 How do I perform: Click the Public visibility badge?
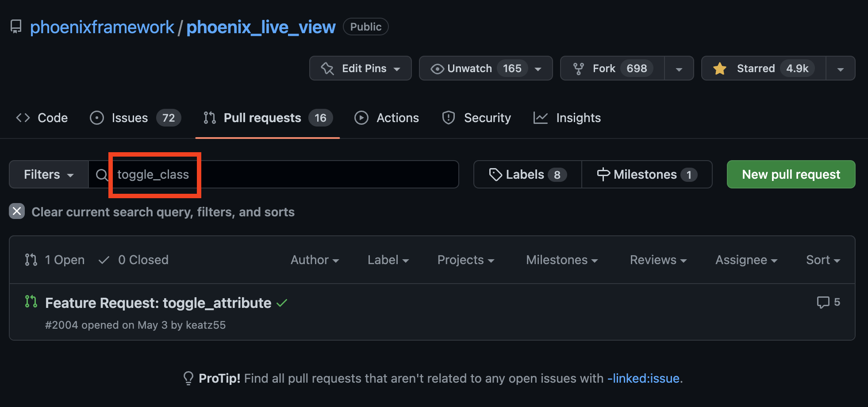point(365,27)
